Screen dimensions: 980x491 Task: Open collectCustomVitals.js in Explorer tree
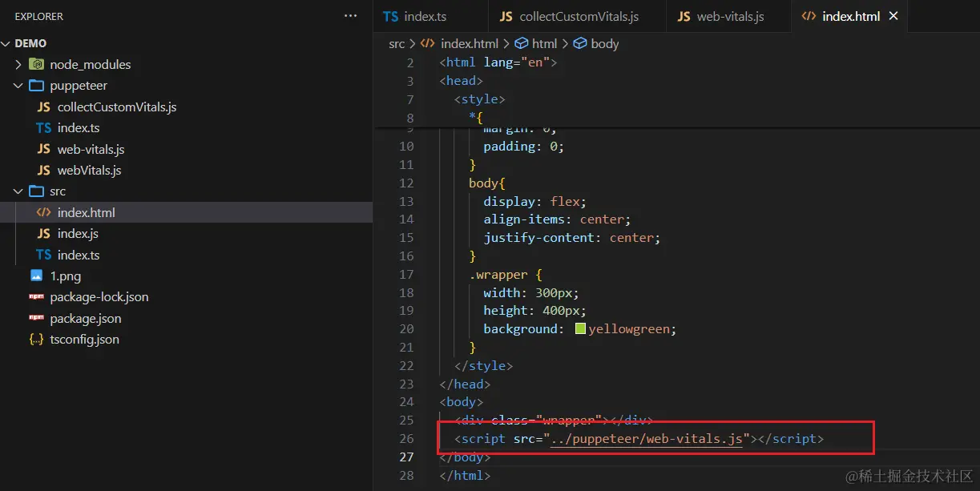(x=117, y=107)
